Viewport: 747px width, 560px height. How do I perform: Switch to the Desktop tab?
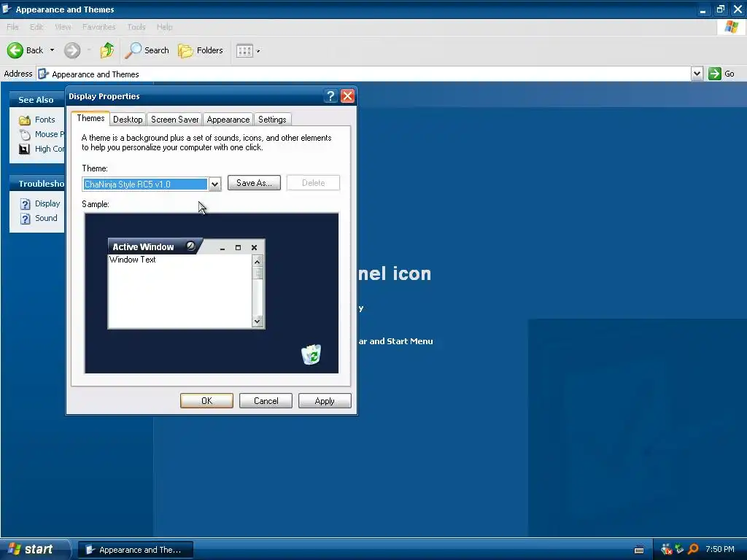128,120
